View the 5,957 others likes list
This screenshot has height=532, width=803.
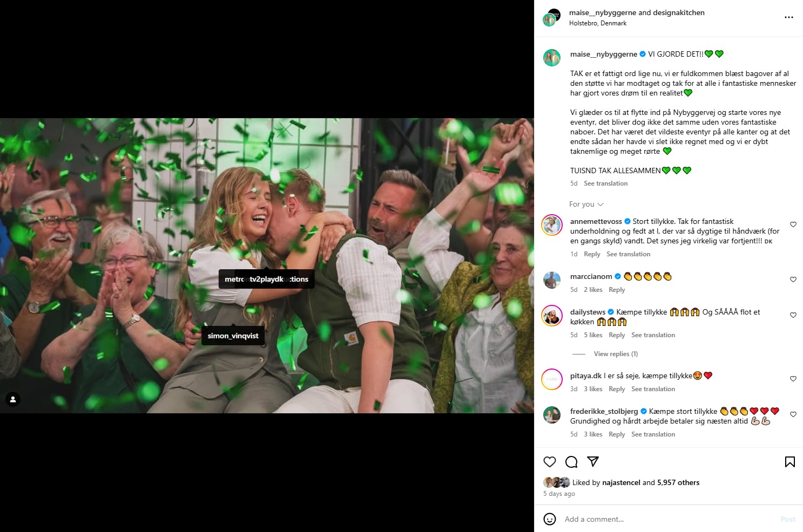(678, 482)
